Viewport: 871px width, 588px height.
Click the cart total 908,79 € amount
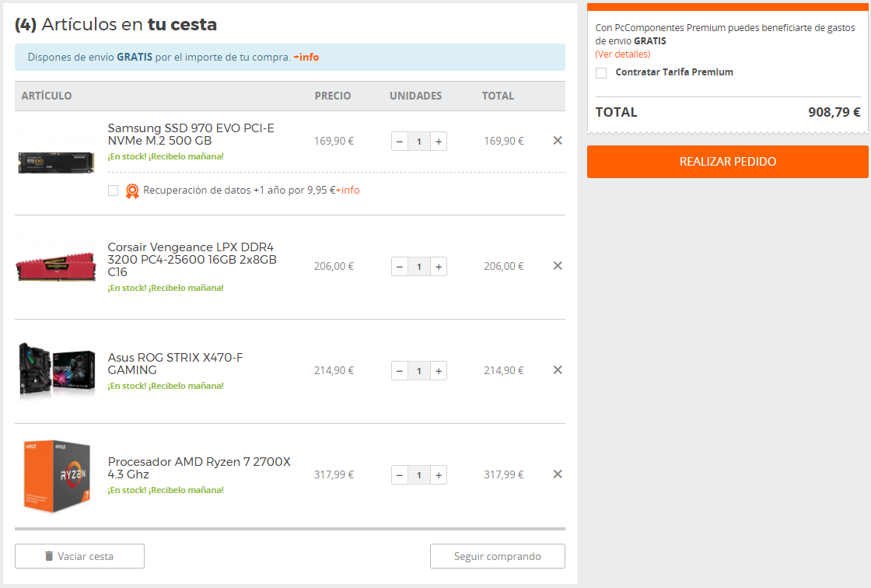(834, 112)
